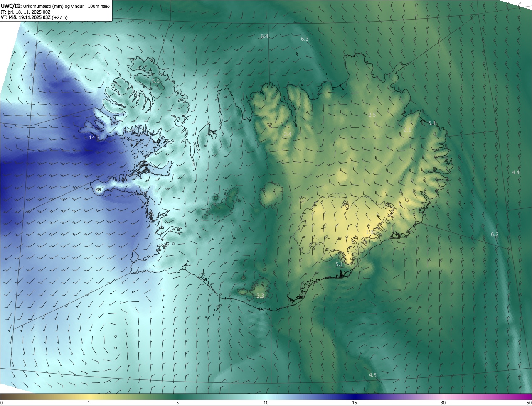
Task: Click the colour scale tick labelled 50
Action: pos(528,403)
